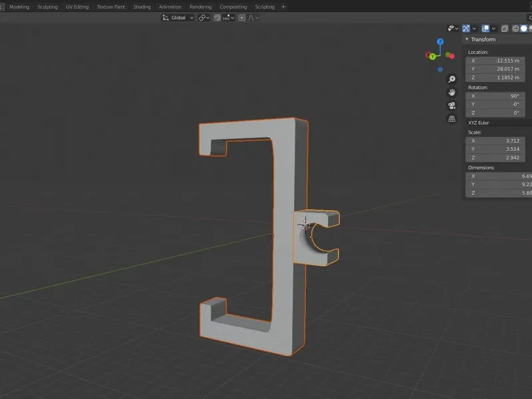Open the Sculpting workspace tab
Screen dimensions: 532x399
(x=47, y=7)
